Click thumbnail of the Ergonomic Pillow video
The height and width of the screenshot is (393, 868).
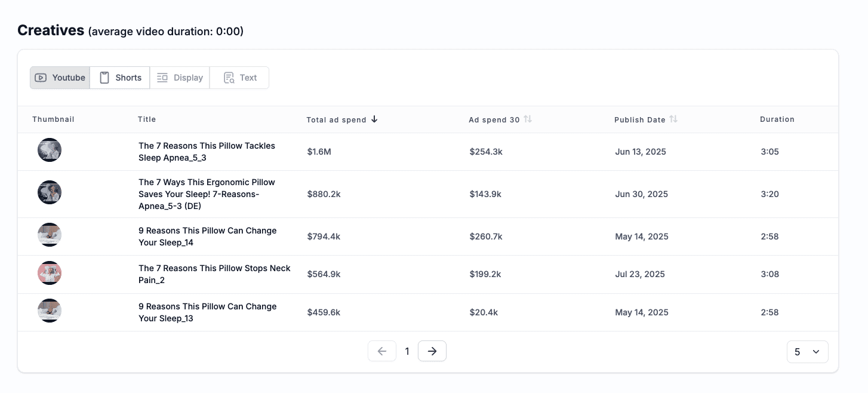tap(50, 192)
